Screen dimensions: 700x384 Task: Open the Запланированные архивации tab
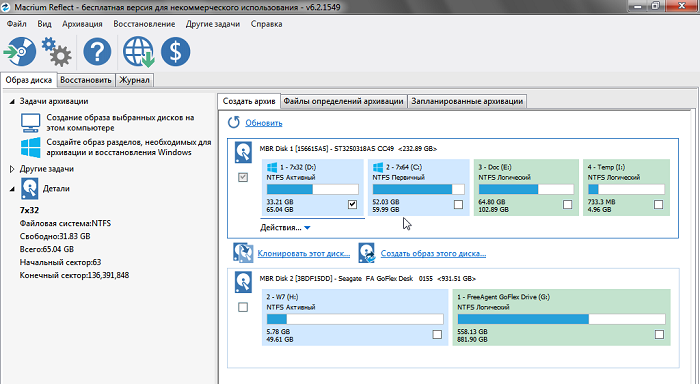pos(467,101)
